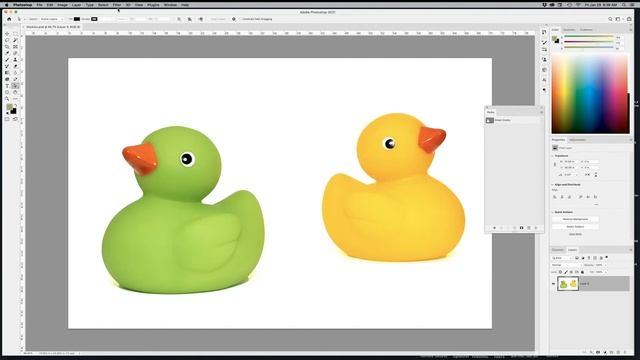The image size is (640, 360).
Task: Click the View More link
Action: point(575,234)
